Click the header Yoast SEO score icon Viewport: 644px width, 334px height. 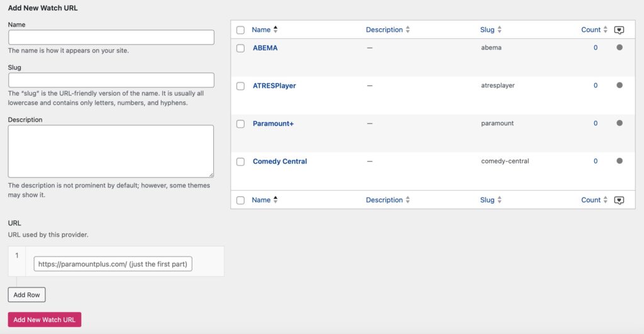[x=619, y=30]
